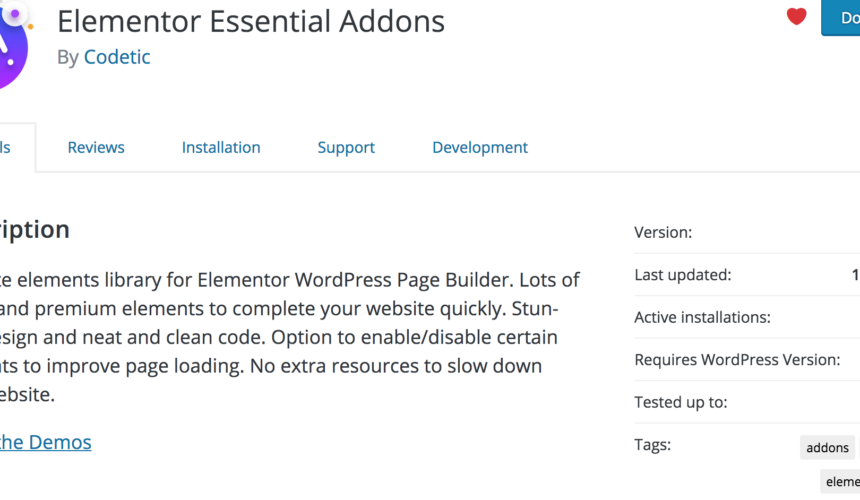The image size is (860, 500).
Task: Click the Last updated row
Action: pos(747,275)
